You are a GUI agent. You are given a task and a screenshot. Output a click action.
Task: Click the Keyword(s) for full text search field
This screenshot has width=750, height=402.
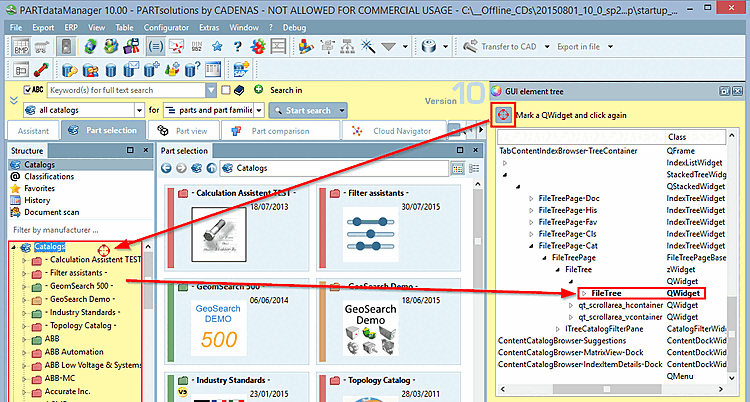click(126, 90)
